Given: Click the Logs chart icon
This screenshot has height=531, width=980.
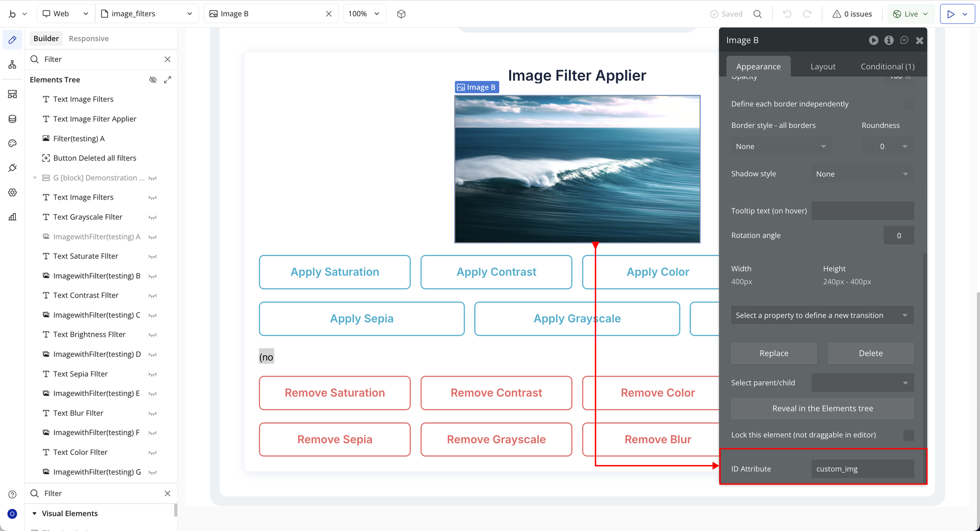Looking at the screenshot, I should 12,217.
